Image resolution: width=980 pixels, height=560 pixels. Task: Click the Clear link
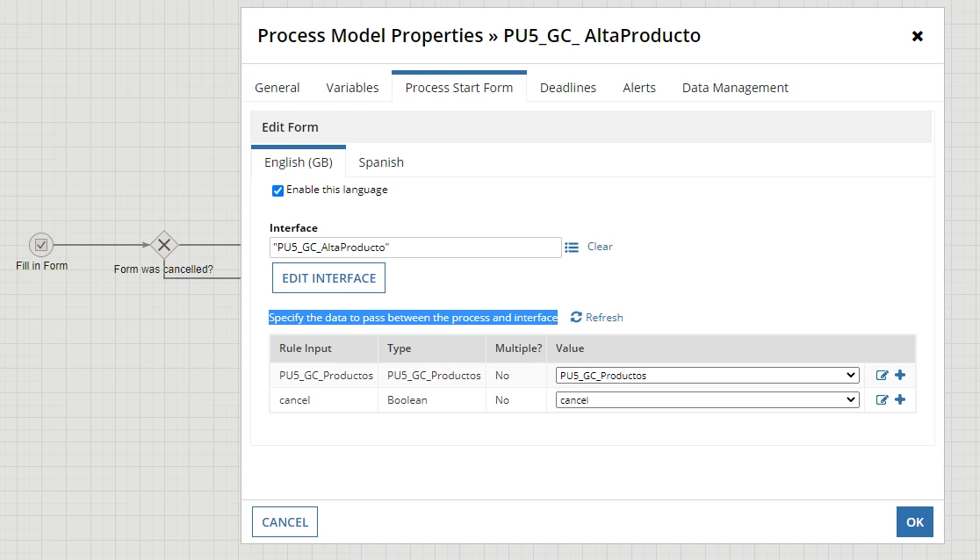[x=600, y=247]
